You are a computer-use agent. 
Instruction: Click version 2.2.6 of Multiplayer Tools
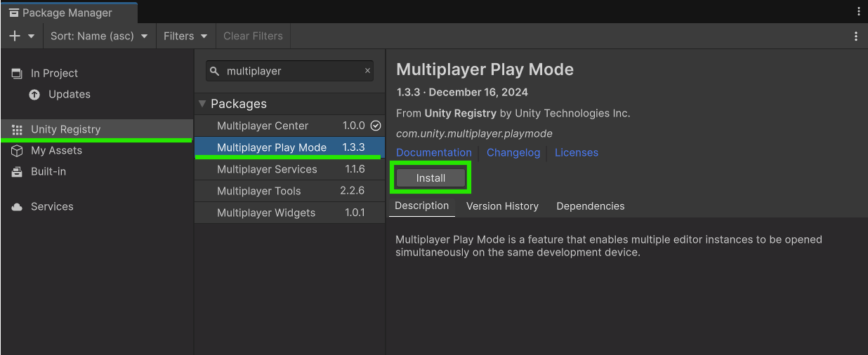pos(354,191)
